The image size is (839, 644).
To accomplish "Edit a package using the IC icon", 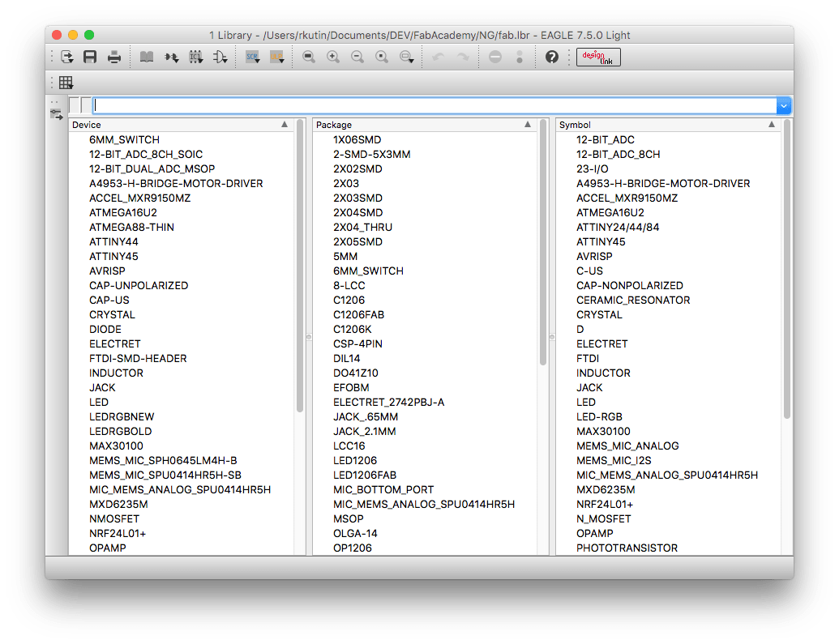I will pyautogui.click(x=196, y=57).
